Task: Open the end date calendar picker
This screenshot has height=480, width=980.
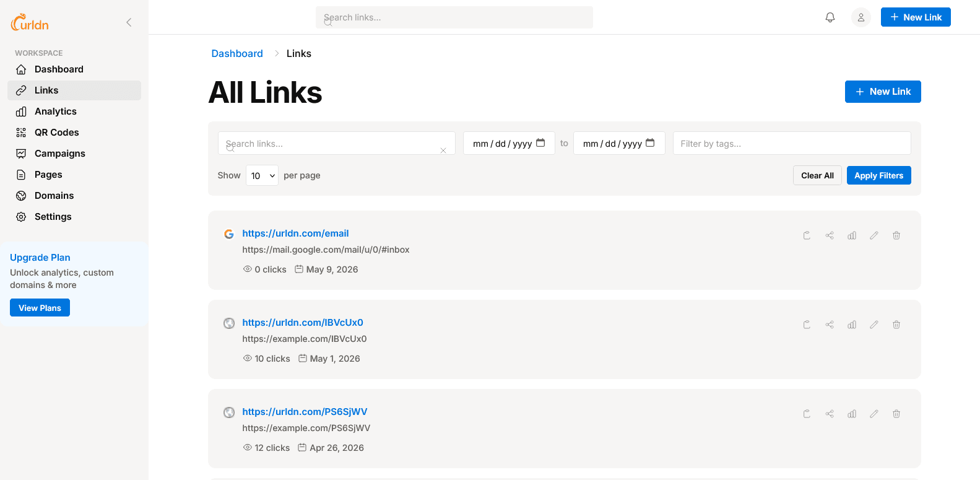Action: (x=650, y=143)
